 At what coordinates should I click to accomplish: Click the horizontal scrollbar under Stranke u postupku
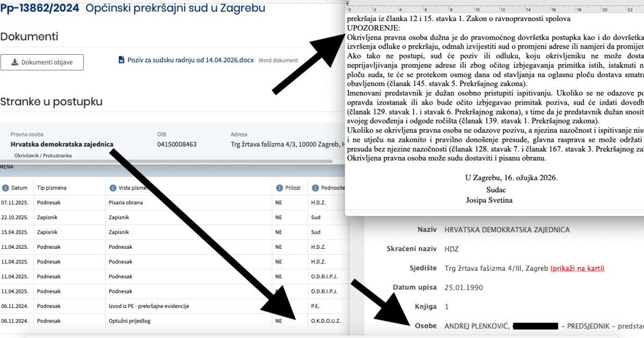[161, 161]
